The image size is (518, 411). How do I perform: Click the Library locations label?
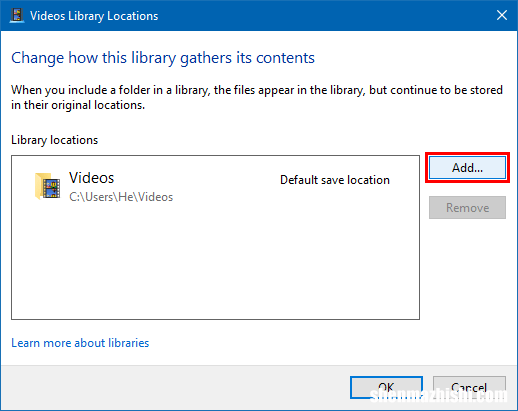[55, 140]
